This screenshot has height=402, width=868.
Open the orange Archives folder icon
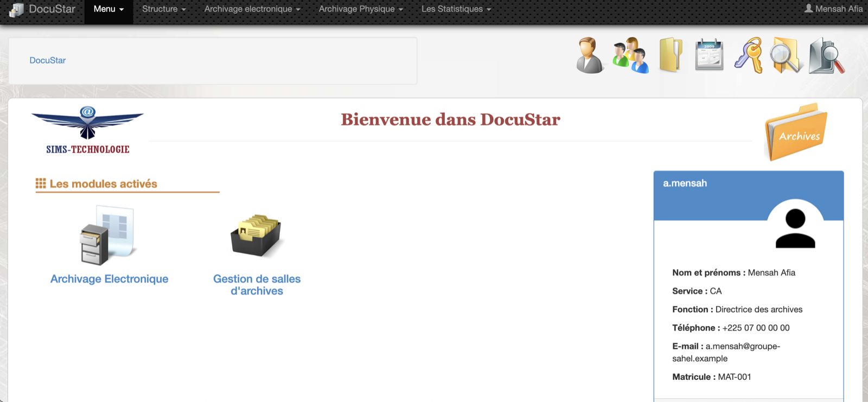click(x=796, y=132)
